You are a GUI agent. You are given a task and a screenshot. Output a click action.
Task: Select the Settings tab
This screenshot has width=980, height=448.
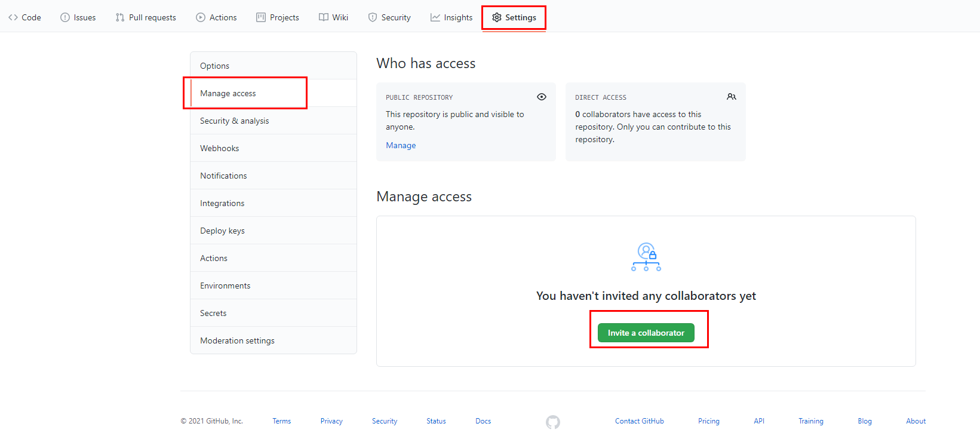click(x=514, y=17)
